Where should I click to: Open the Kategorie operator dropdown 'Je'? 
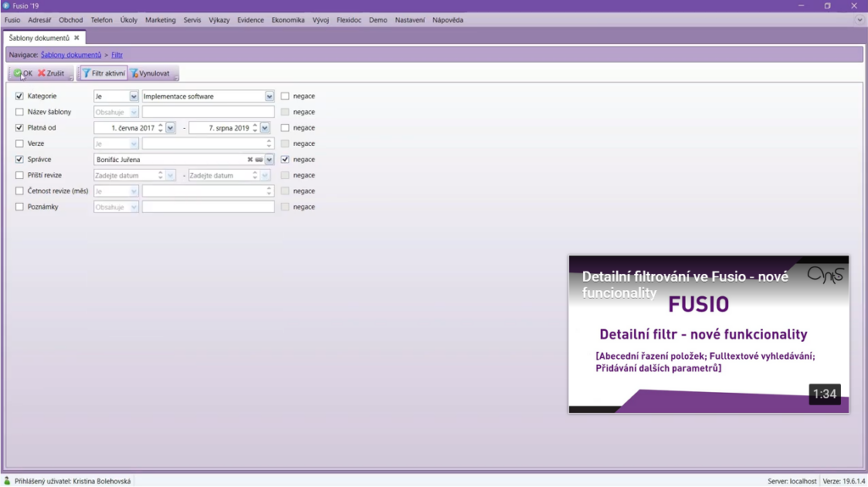click(134, 97)
